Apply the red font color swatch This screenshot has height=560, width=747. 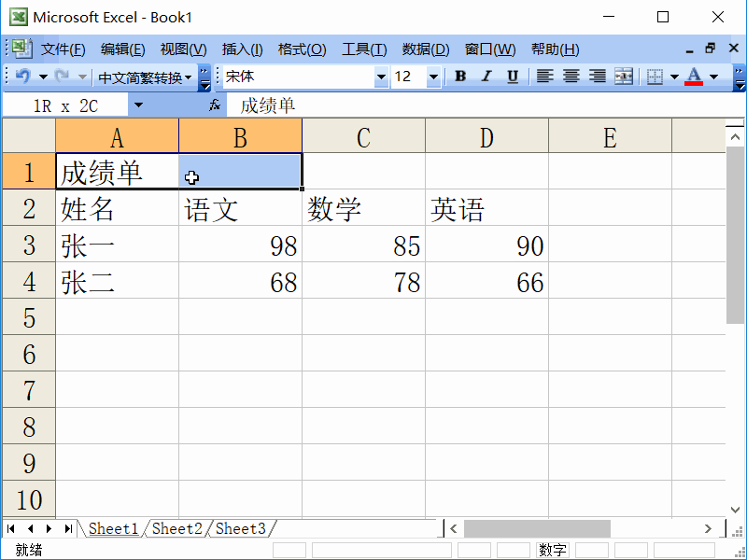coord(695,77)
